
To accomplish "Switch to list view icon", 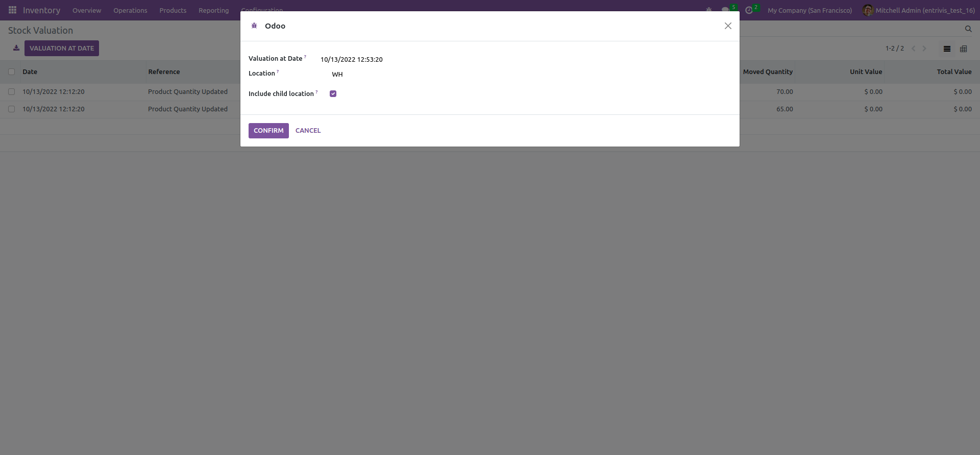I will coord(947,49).
